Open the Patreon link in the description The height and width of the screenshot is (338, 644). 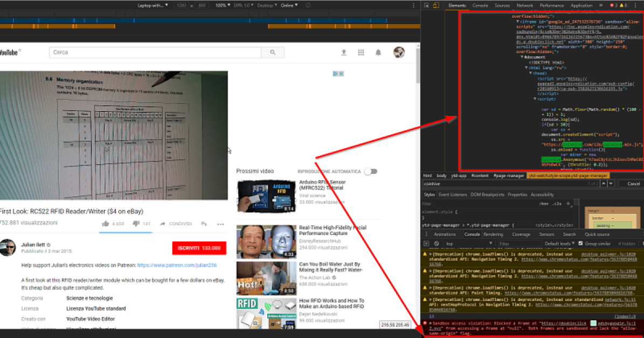(x=177, y=265)
